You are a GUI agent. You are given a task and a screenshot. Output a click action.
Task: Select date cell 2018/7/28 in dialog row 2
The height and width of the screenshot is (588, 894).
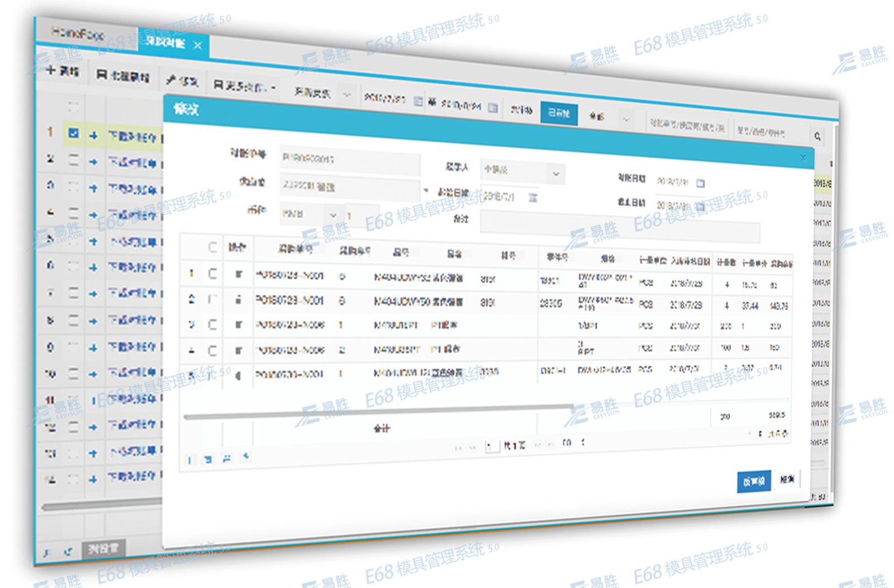click(686, 305)
